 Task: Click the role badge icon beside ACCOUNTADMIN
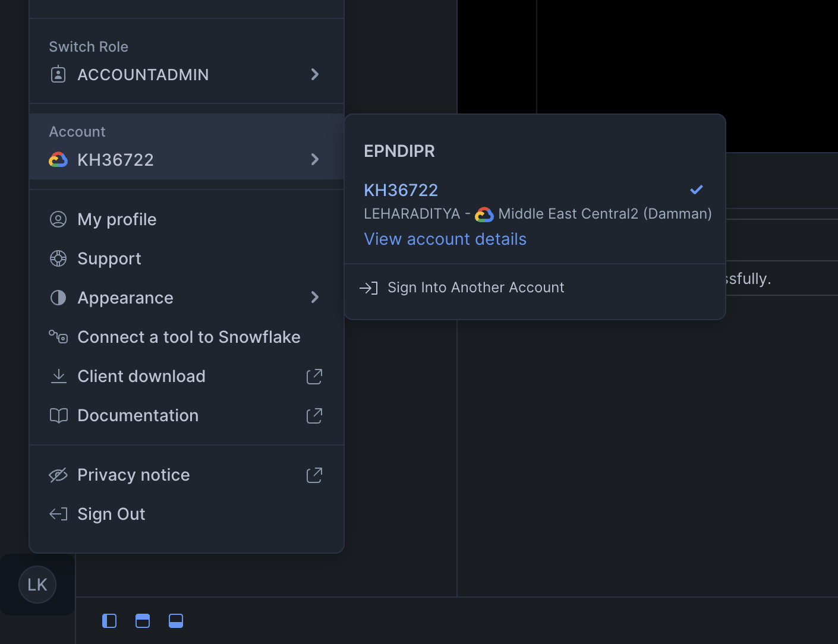click(x=58, y=74)
